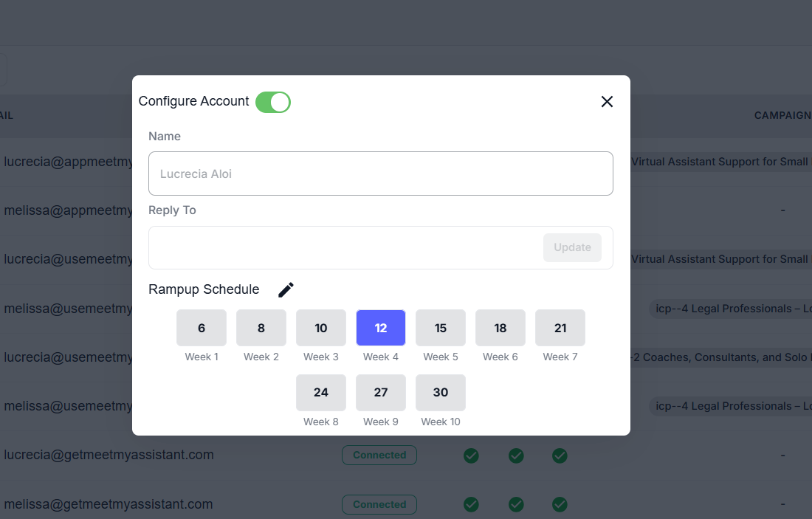Click the Name input field
This screenshot has width=812, height=519.
[x=380, y=173]
